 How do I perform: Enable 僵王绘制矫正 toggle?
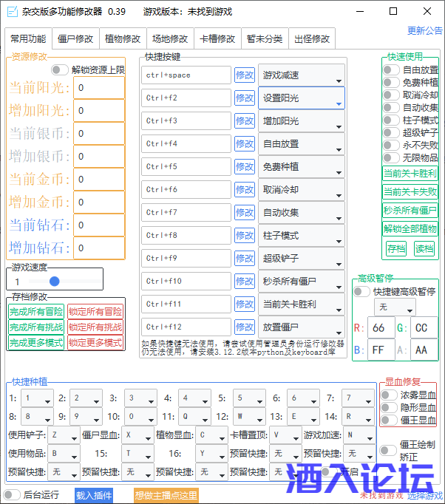[388, 450]
